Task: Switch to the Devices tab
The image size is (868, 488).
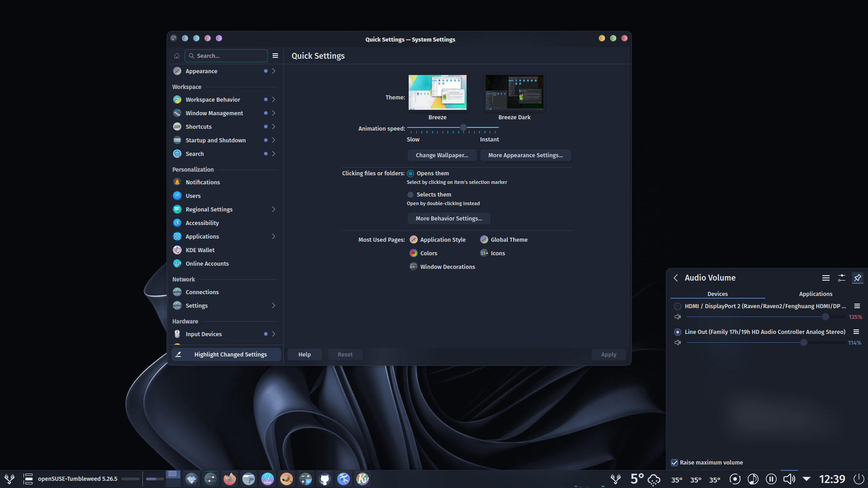Action: [717, 294]
